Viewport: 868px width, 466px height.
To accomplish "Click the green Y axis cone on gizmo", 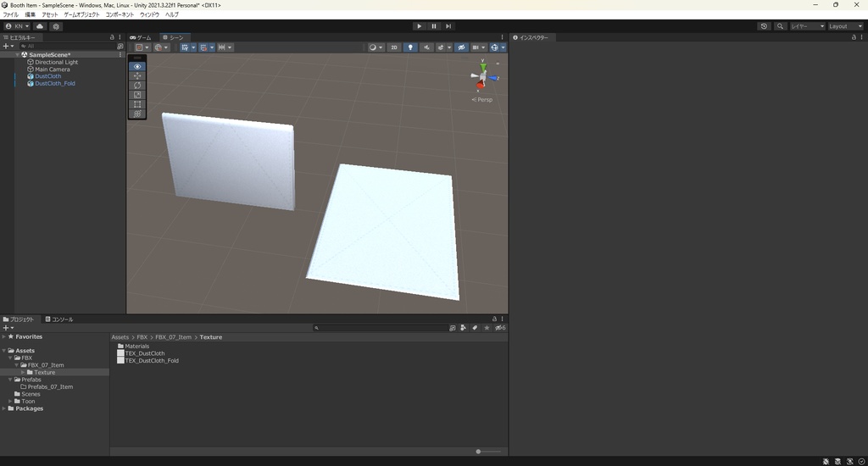I will pos(482,67).
